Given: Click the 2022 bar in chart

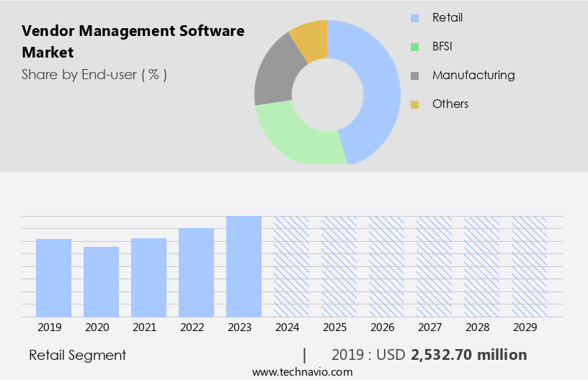Looking at the screenshot, I should coord(196,272).
